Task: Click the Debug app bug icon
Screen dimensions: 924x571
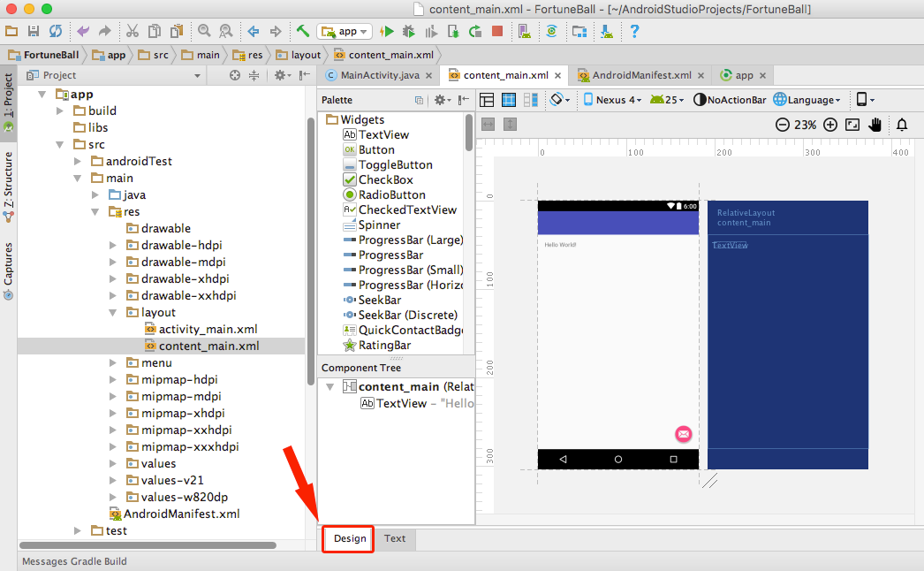Action: pos(408,31)
